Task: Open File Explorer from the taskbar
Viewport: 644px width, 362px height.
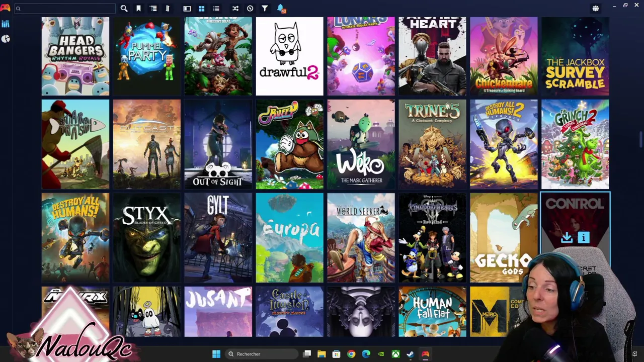Action: [x=321, y=354]
